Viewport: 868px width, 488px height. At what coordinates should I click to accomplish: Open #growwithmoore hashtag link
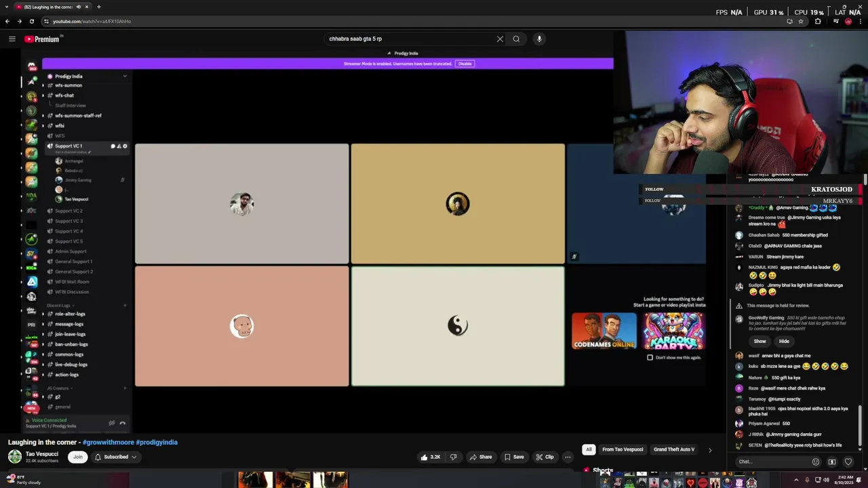click(x=108, y=442)
